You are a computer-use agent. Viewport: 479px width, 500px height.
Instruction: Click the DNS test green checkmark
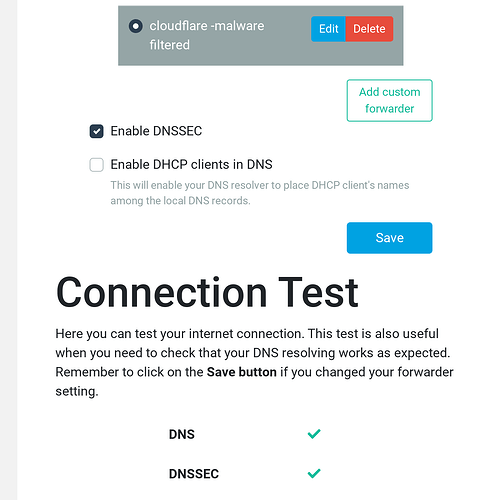314,434
